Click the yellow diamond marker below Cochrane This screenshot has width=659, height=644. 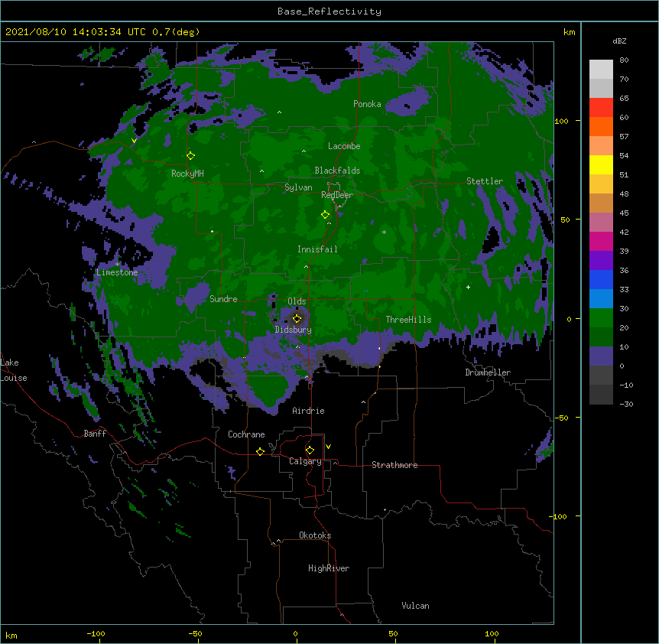(260, 451)
